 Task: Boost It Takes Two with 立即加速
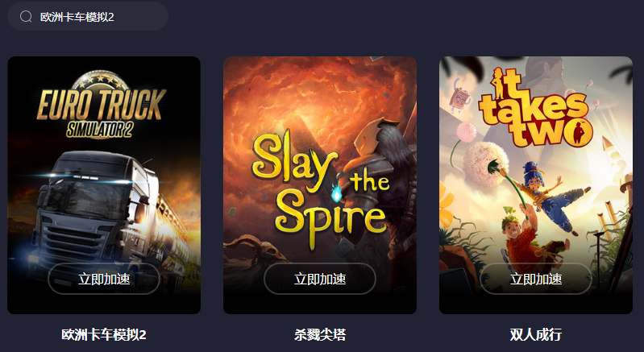click(x=535, y=279)
